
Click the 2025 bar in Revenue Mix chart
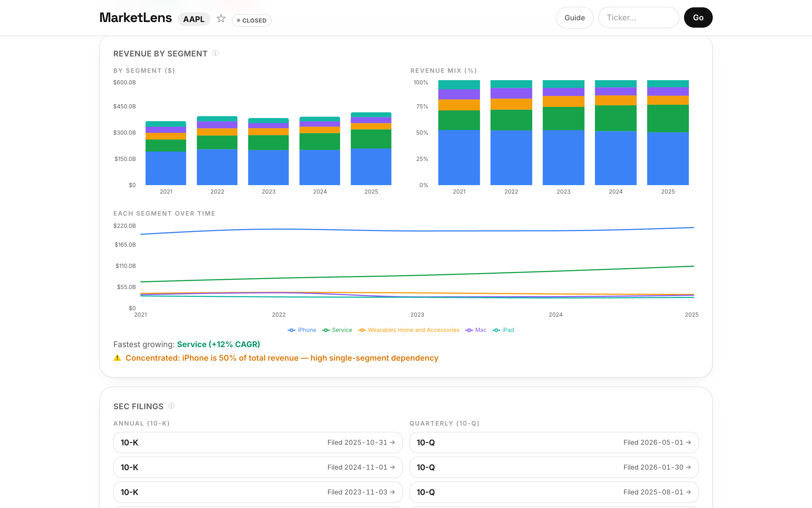668,133
